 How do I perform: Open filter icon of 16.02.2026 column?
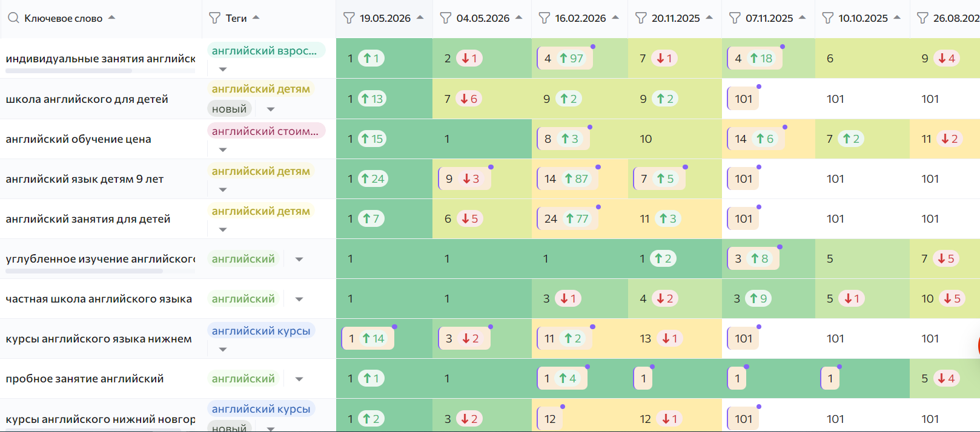tap(545, 18)
